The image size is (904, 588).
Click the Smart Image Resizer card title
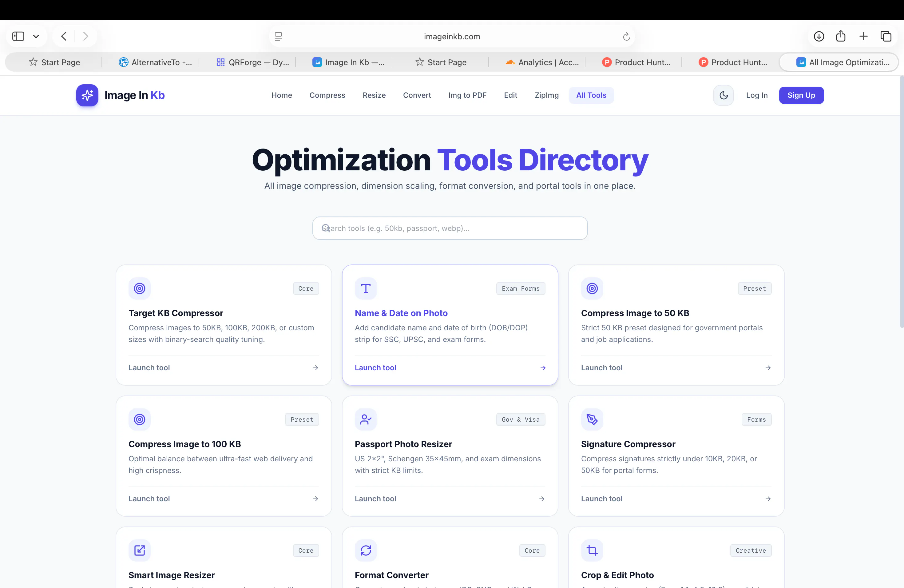[171, 575]
